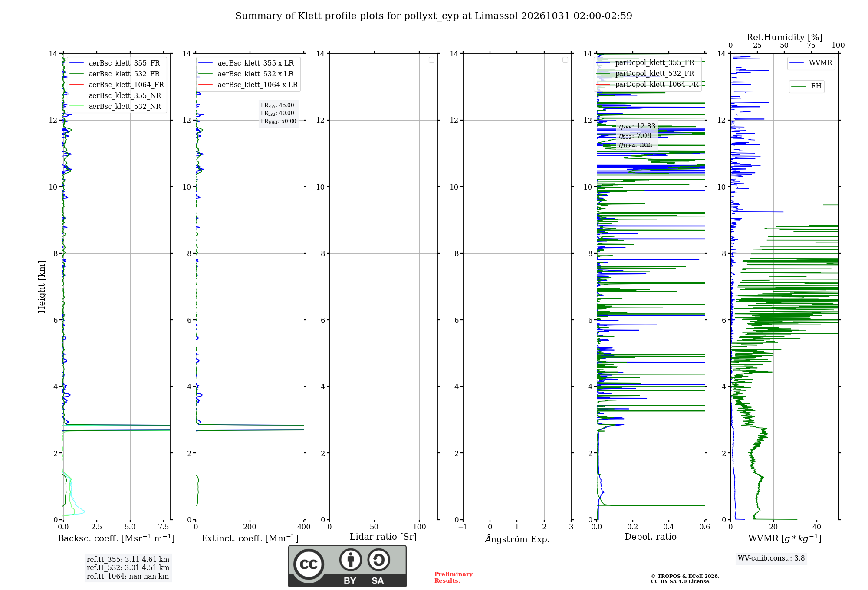Click the SA share-alike circular arrow icon
868x590 pixels.
click(x=378, y=560)
